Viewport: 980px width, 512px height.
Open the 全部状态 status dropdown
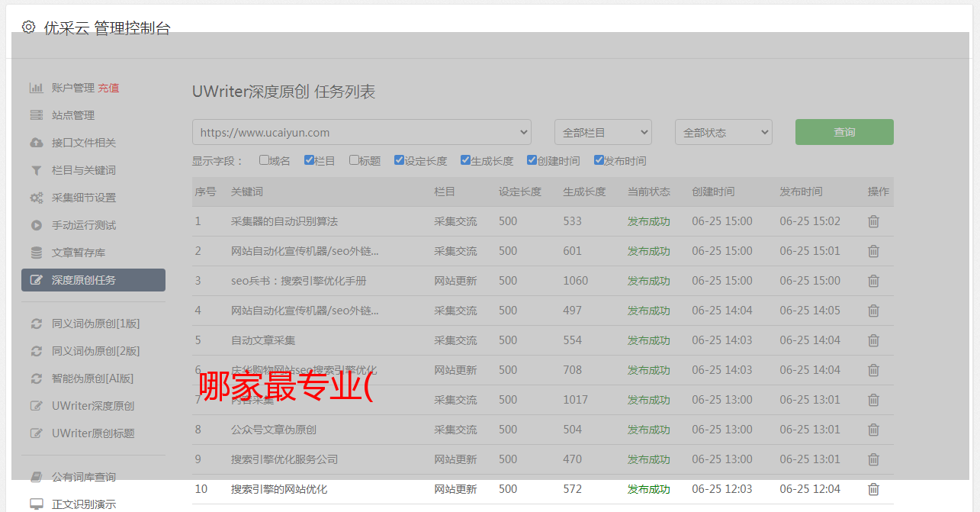(723, 132)
